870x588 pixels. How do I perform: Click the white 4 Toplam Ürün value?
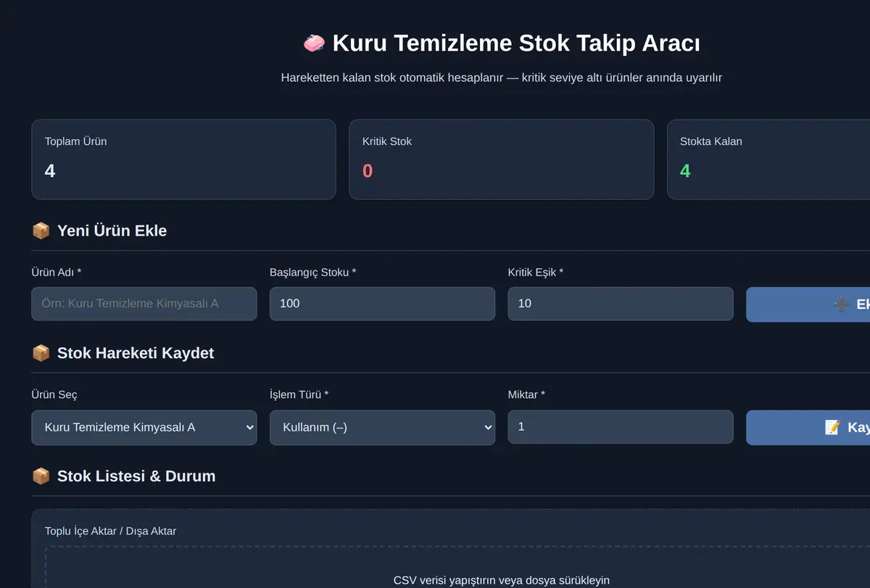click(x=50, y=171)
